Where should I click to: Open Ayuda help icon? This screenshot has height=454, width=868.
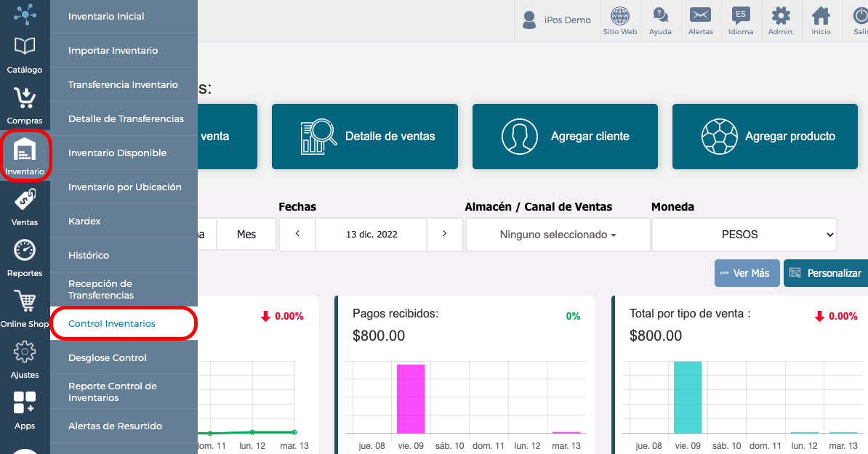(660, 20)
